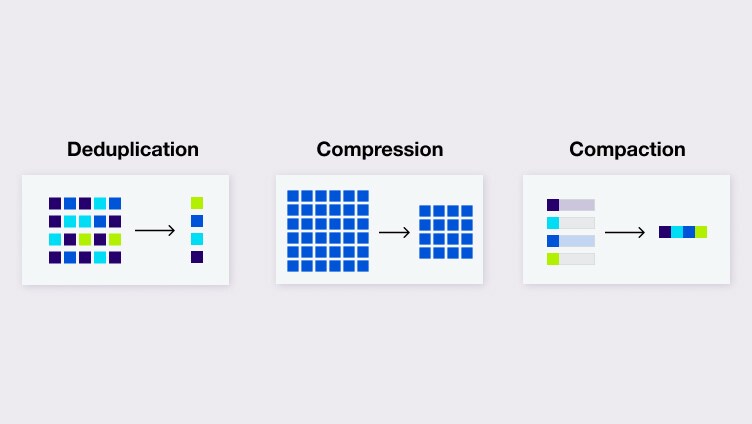Click the Compression heading
Viewport: 752px width, 424px height.
pyautogui.click(x=380, y=150)
